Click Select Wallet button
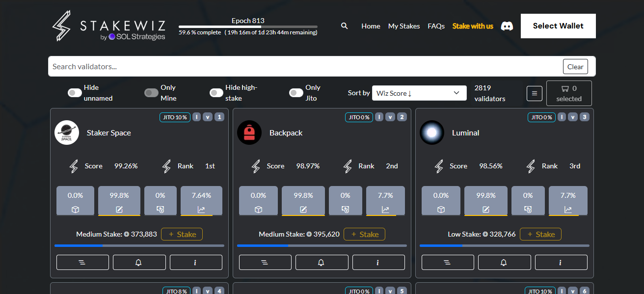Viewport: 644px width, 294px height. (x=558, y=26)
